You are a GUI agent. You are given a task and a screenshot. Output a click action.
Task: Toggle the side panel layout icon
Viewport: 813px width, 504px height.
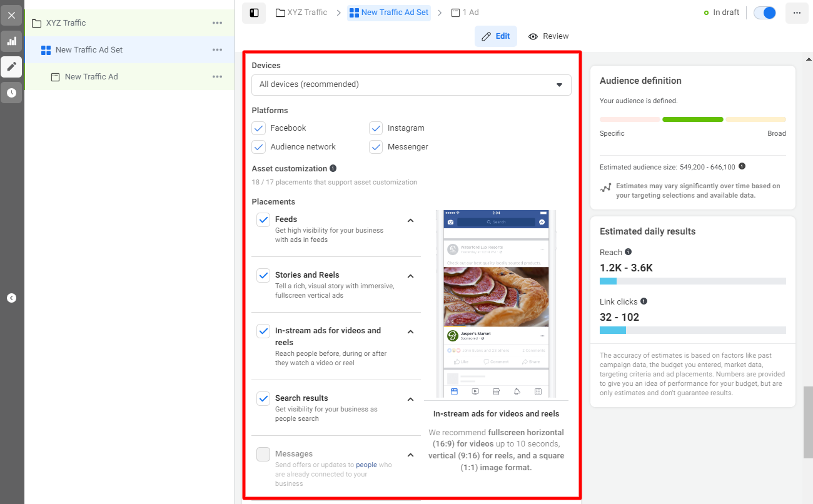tap(254, 13)
